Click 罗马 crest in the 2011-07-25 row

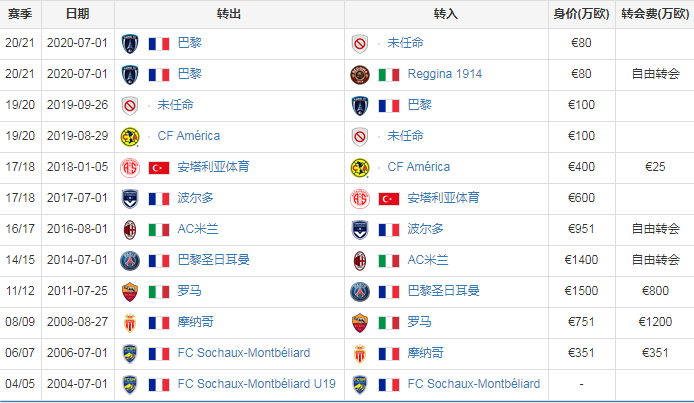coord(130,292)
